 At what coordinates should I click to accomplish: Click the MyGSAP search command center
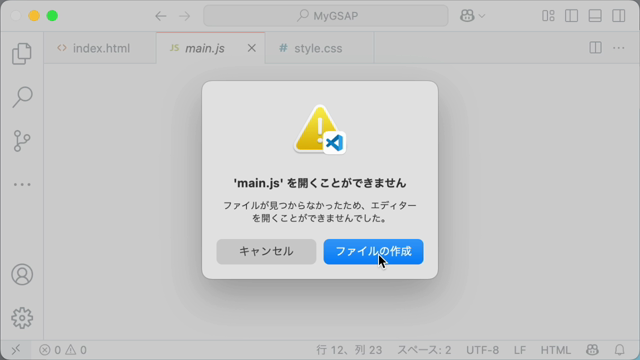(326, 16)
